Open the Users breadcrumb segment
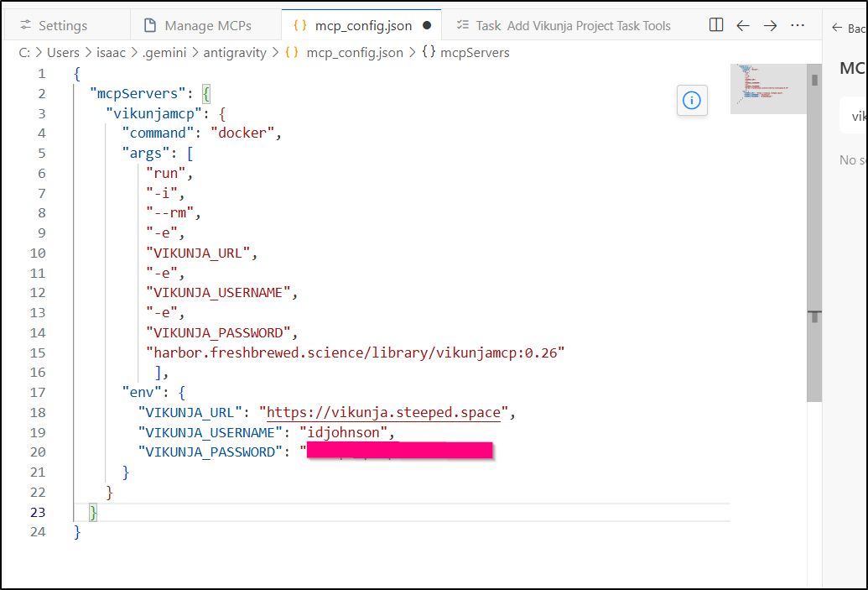This screenshot has width=868, height=590. click(x=63, y=52)
